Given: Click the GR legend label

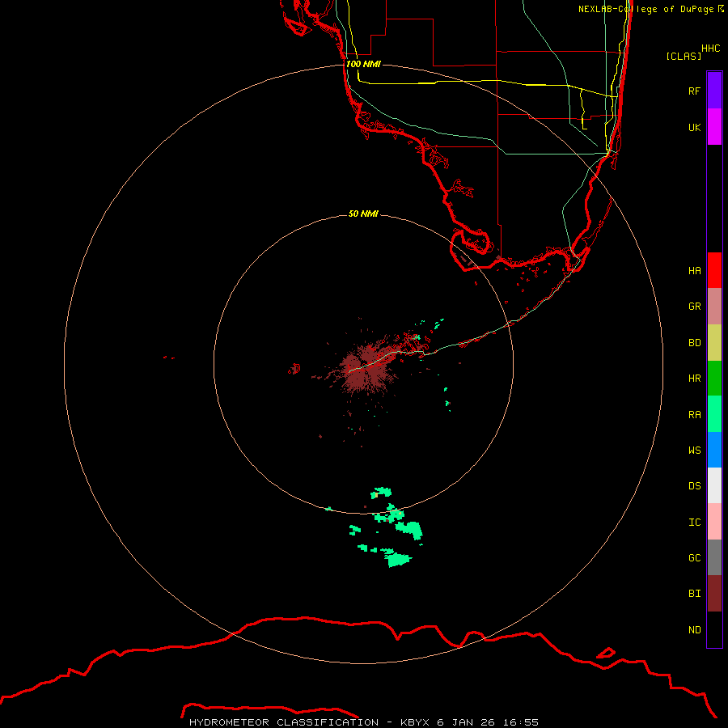Looking at the screenshot, I should tap(694, 307).
